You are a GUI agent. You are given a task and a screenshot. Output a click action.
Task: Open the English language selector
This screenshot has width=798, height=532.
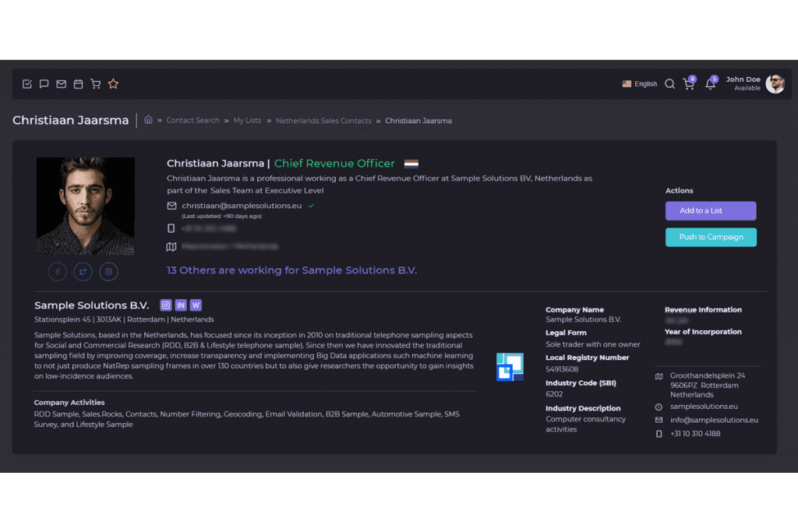coord(640,84)
